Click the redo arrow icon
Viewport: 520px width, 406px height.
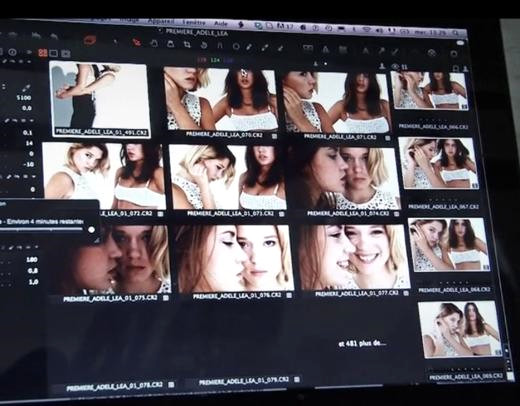coord(53,36)
